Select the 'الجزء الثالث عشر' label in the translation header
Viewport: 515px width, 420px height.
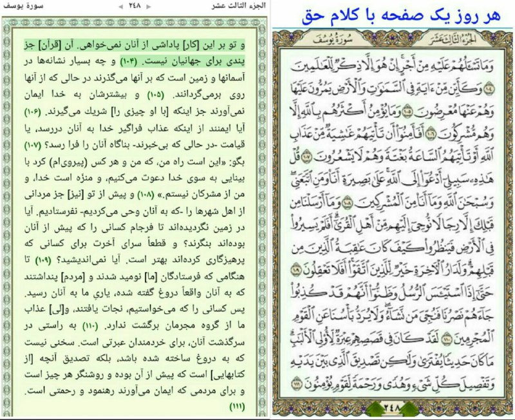click(x=238, y=6)
